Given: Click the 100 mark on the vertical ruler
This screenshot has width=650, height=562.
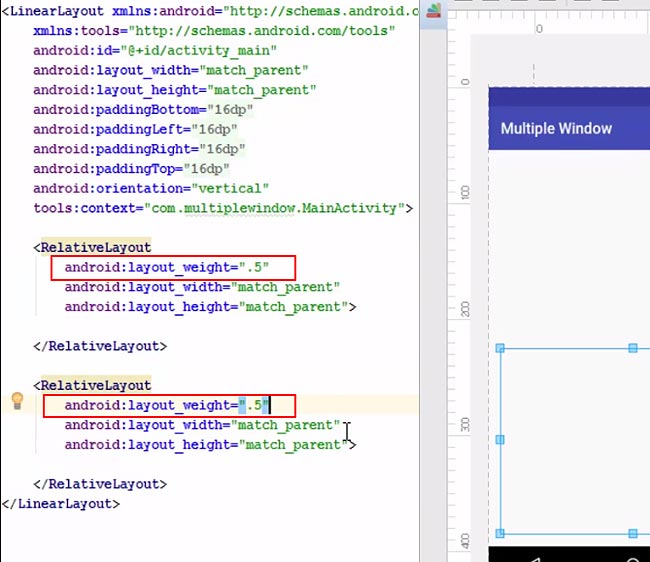Looking at the screenshot, I should click(x=465, y=192).
